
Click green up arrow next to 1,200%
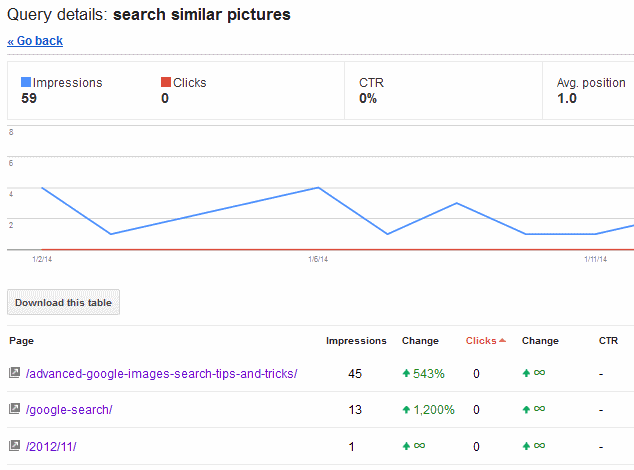coord(406,410)
